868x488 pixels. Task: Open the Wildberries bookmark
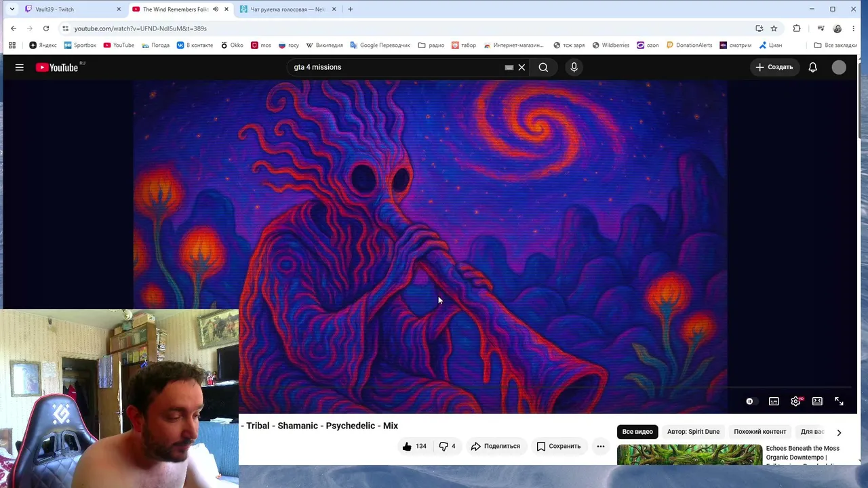(610, 45)
